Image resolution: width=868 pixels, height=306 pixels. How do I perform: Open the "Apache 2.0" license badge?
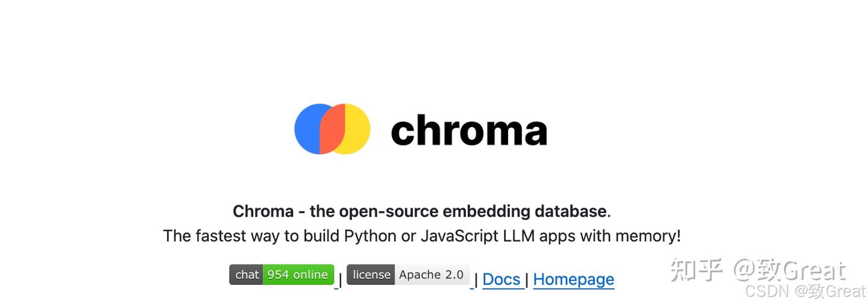pyautogui.click(x=432, y=275)
